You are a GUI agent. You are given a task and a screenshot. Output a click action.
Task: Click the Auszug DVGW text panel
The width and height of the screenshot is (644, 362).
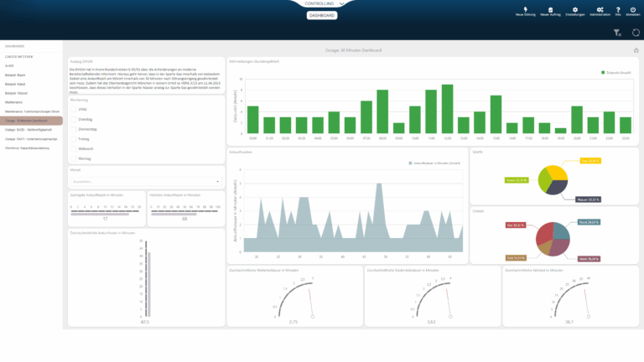[146, 75]
